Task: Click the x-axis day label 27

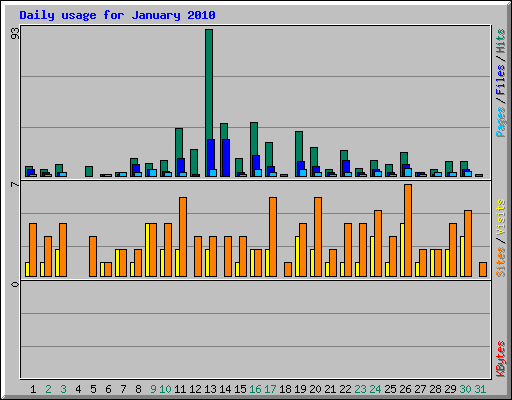Action: [420, 389]
